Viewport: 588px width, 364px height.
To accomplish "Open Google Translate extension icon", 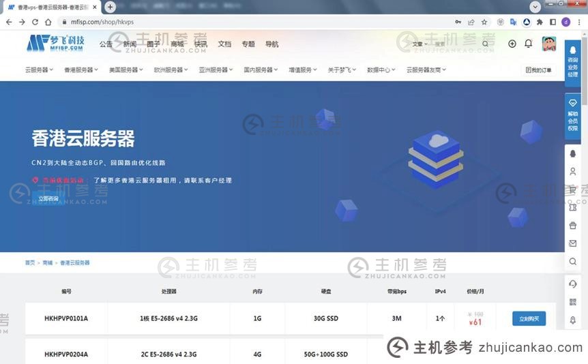I will [x=514, y=22].
